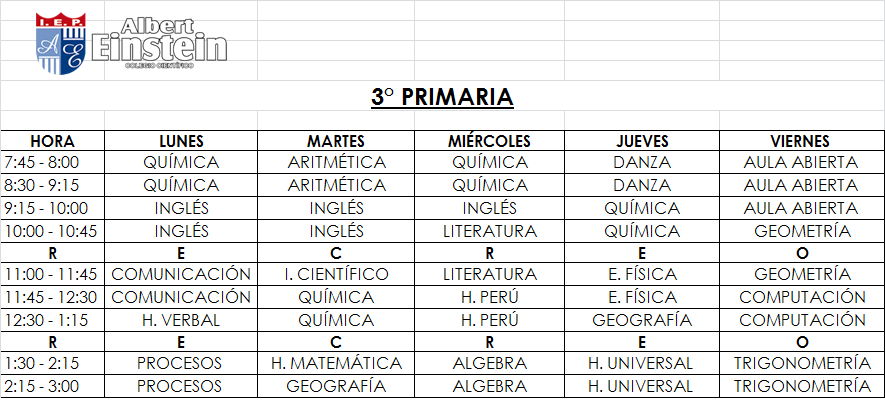This screenshot has height=407, width=885.
Task: Select the 3° PRIMARIA title cell
Action: 442,97
